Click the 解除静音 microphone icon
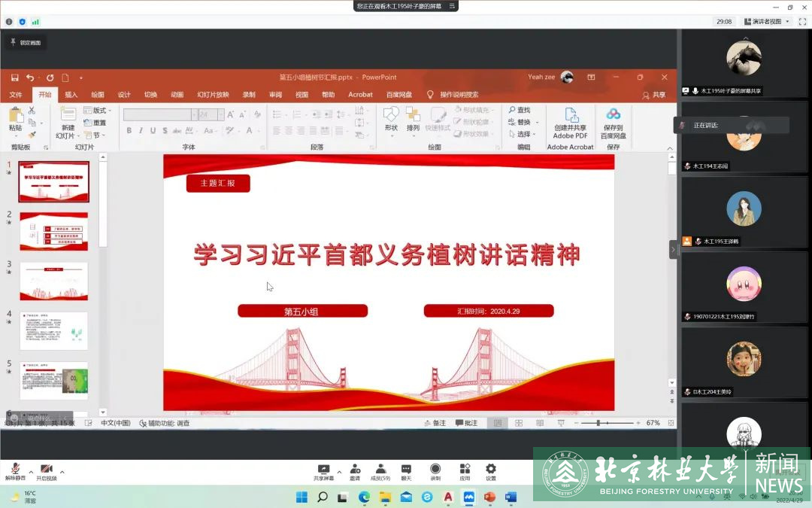 tap(14, 469)
